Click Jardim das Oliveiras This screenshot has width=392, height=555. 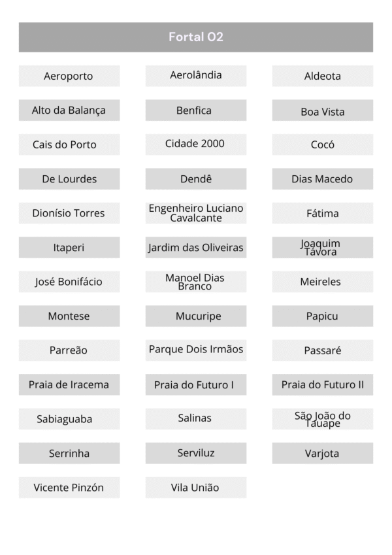click(x=196, y=248)
